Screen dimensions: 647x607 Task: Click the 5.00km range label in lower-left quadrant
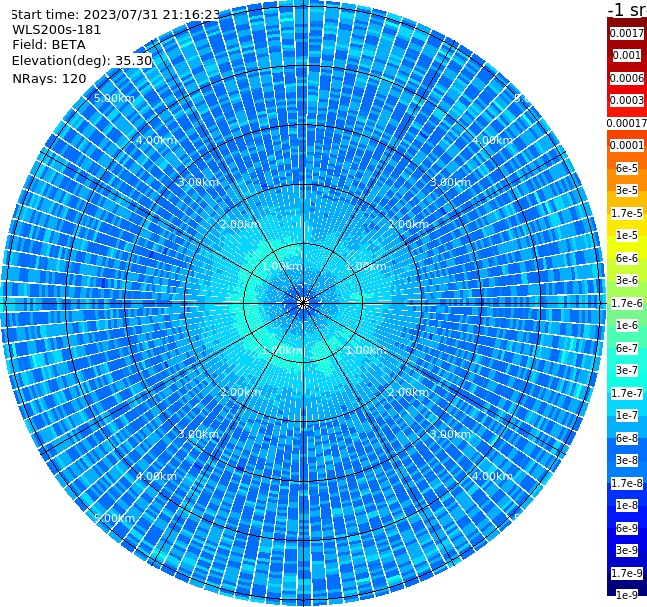click(x=114, y=518)
